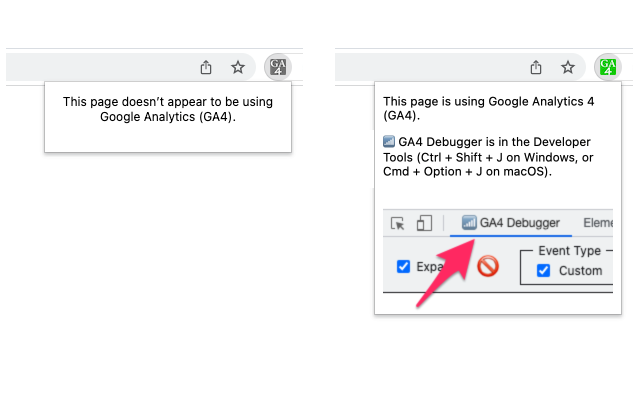Switch to the Elements tab

[598, 223]
